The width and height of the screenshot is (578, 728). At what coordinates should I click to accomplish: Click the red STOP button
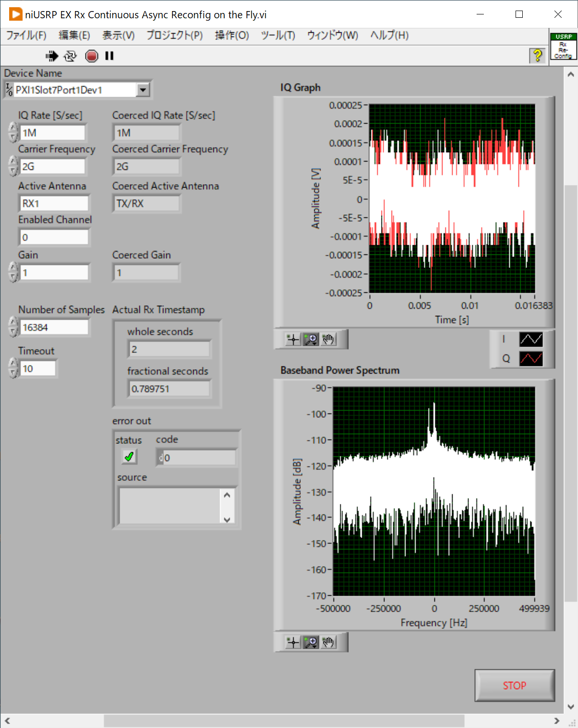click(x=515, y=685)
